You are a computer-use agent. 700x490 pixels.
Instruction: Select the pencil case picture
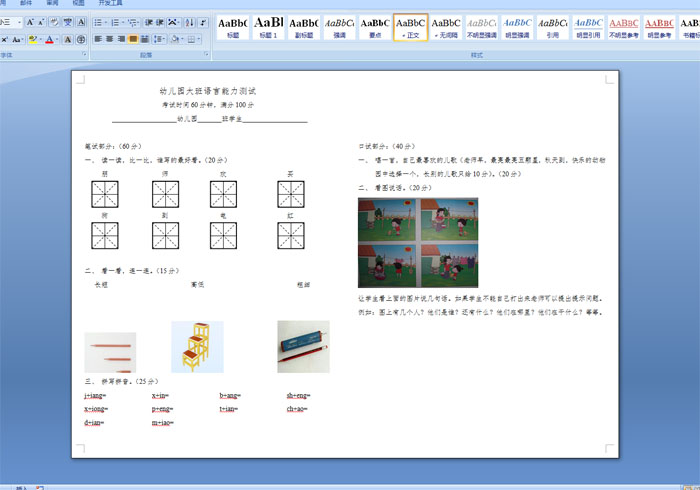[x=304, y=347]
